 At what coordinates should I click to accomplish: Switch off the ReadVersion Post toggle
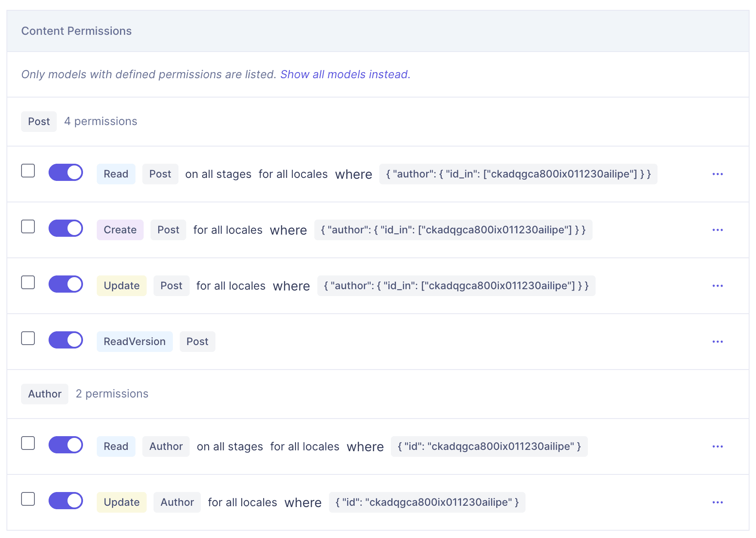point(66,340)
